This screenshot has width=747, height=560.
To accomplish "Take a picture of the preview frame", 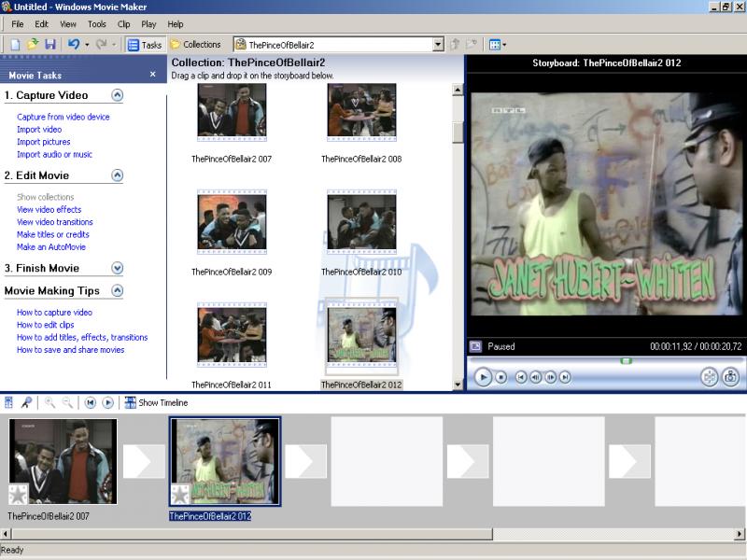I will click(730, 377).
